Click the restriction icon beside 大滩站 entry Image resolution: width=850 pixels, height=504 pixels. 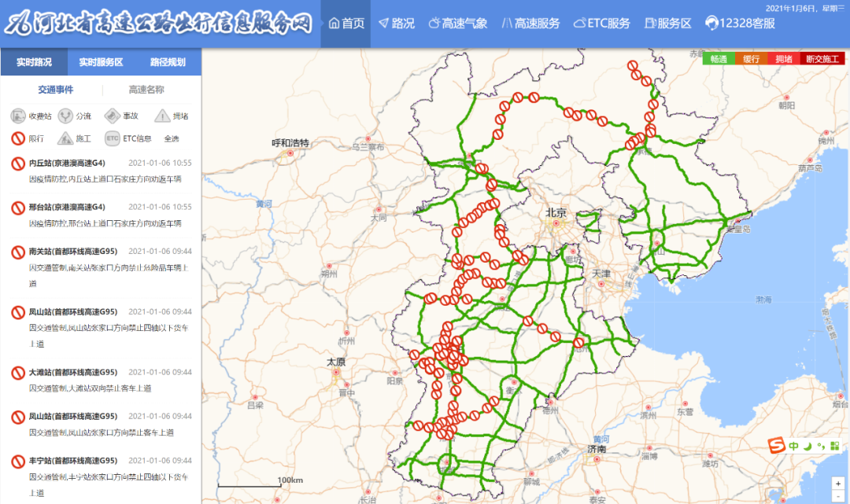coord(18,373)
